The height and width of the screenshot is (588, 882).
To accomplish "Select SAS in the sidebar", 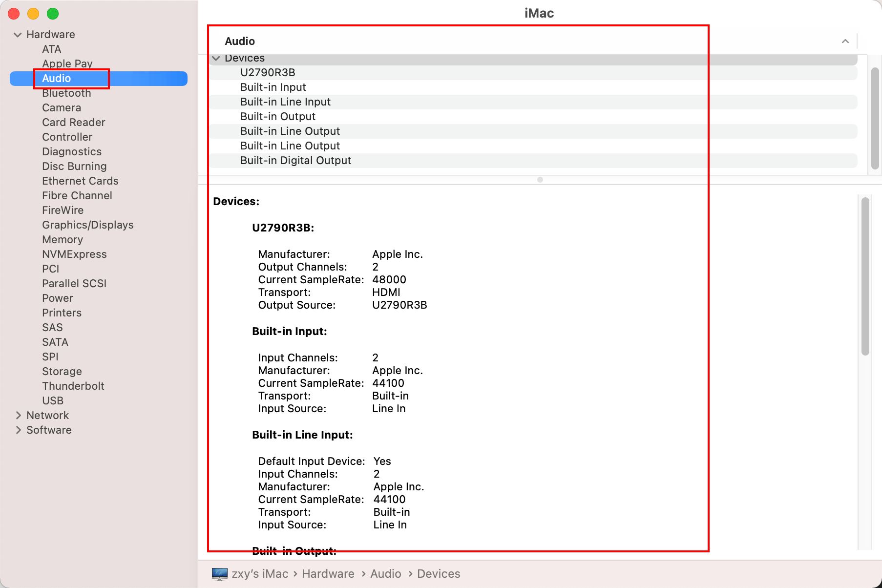I will [x=52, y=328].
